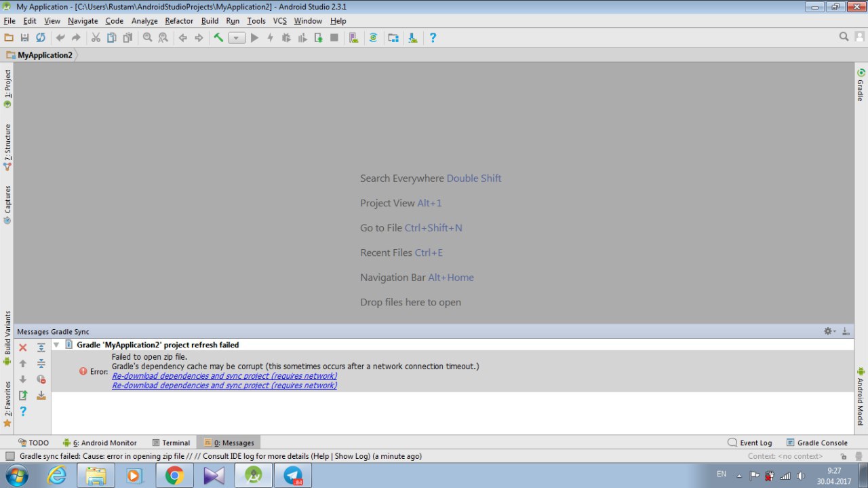Click the Apply Changes lightning icon
868x488 pixels.
[x=270, y=38]
